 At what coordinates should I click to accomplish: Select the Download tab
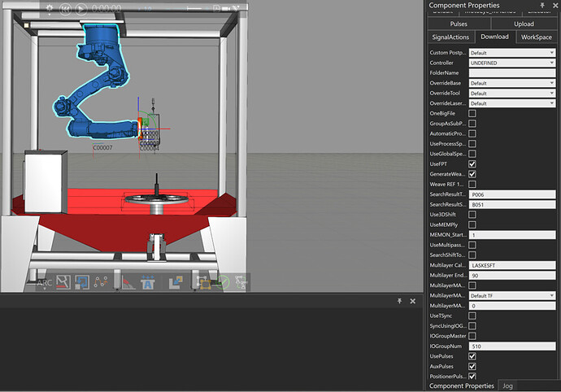click(495, 37)
